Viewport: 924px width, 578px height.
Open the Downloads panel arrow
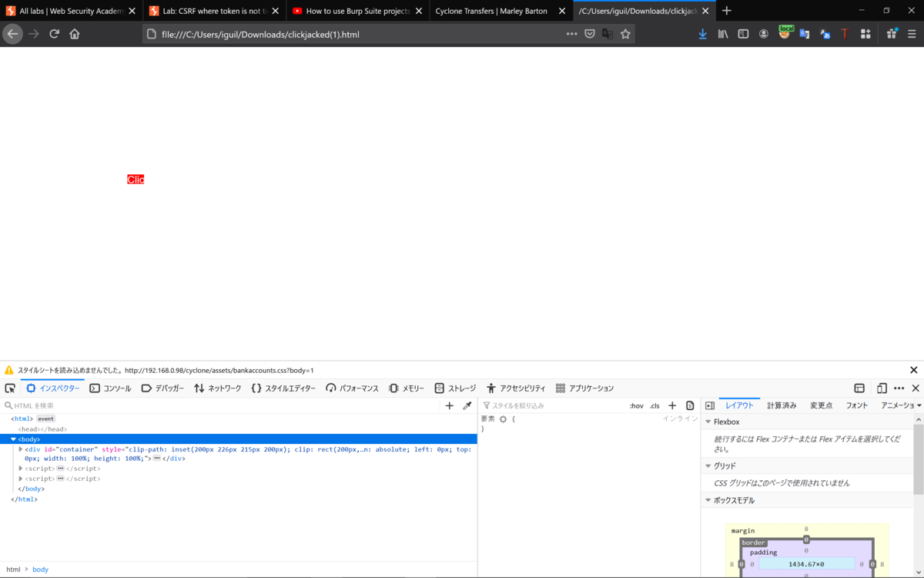tap(702, 34)
